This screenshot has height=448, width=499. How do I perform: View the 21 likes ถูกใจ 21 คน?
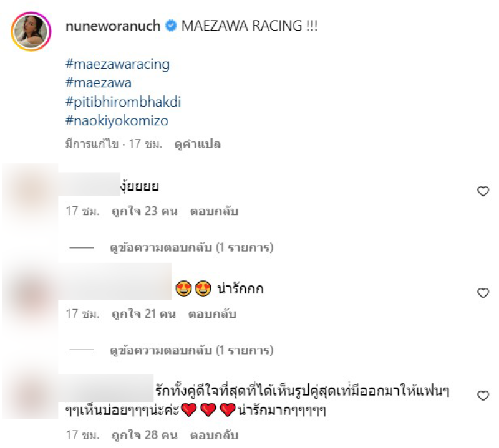click(x=143, y=314)
